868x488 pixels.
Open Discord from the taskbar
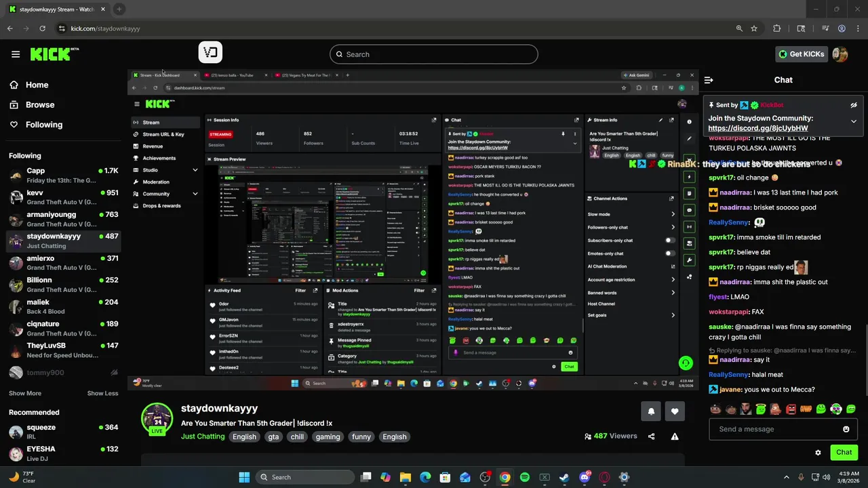coord(585,477)
